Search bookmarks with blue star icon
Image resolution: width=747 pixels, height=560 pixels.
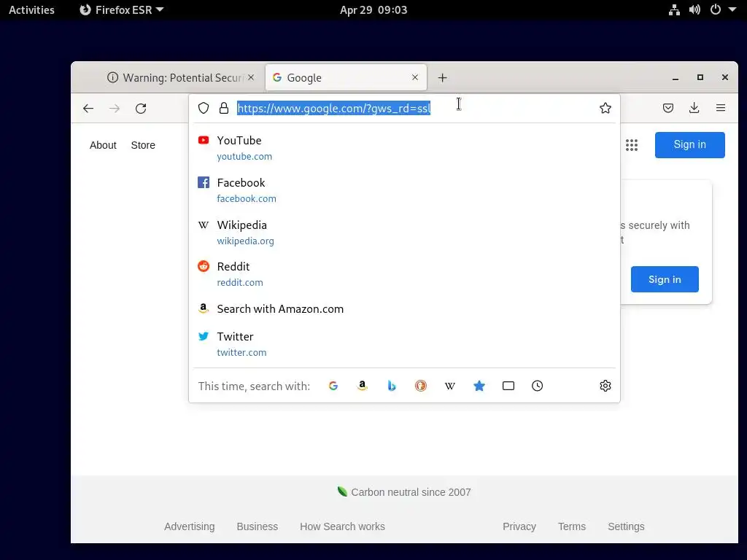(x=479, y=386)
